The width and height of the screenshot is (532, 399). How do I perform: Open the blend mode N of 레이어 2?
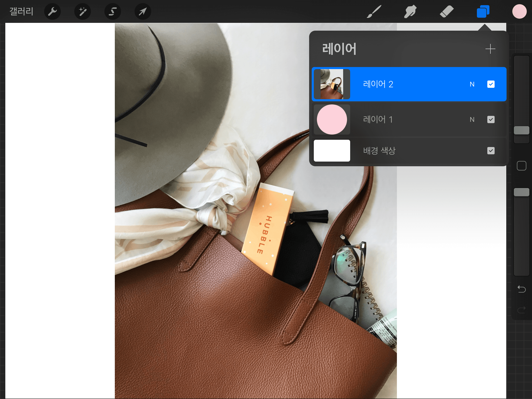coord(472,84)
